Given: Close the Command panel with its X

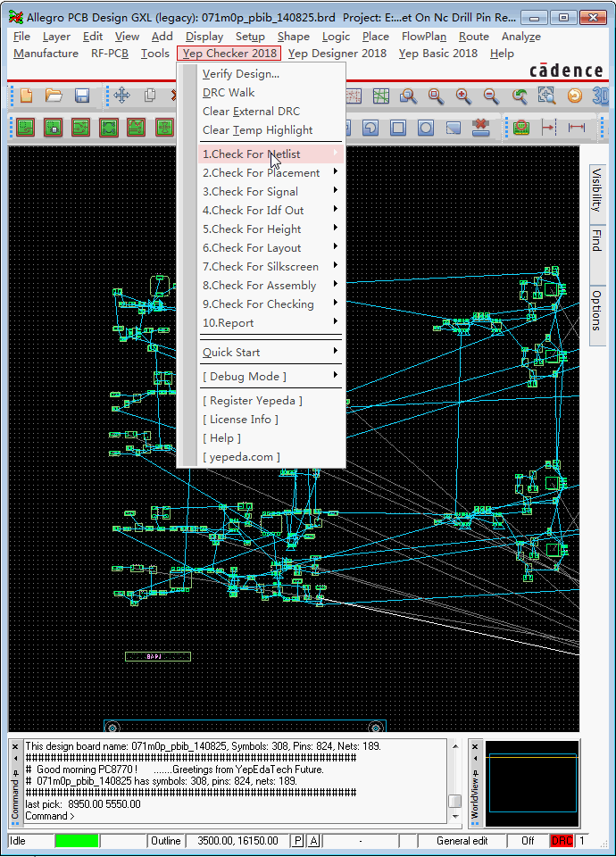Looking at the screenshot, I should [15, 746].
